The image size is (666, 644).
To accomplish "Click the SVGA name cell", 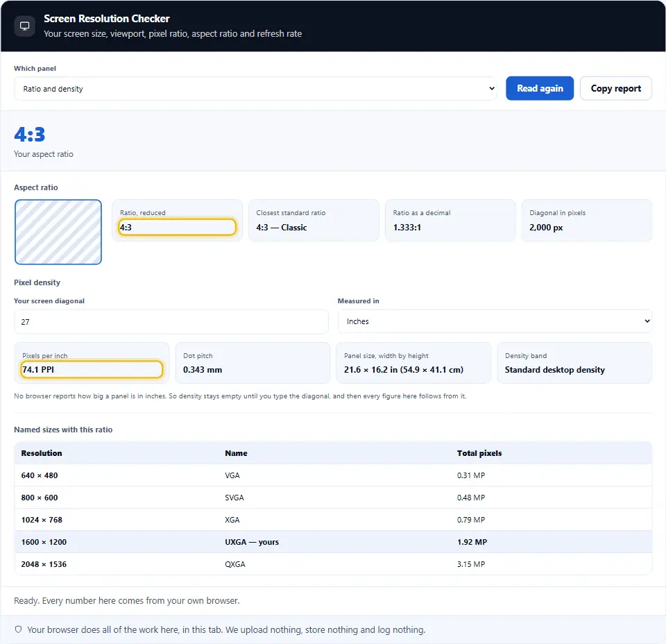I will click(x=234, y=498).
